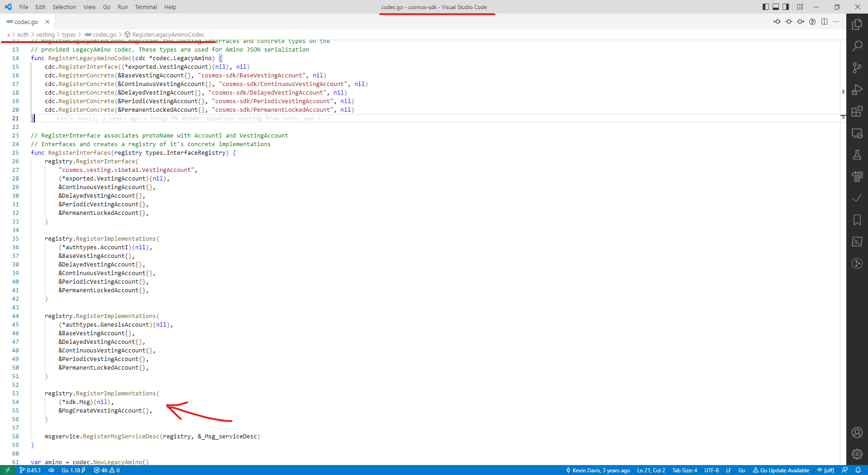This screenshot has height=475, width=868.
Task: Select the codec.go editor tab
Action: 25,21
